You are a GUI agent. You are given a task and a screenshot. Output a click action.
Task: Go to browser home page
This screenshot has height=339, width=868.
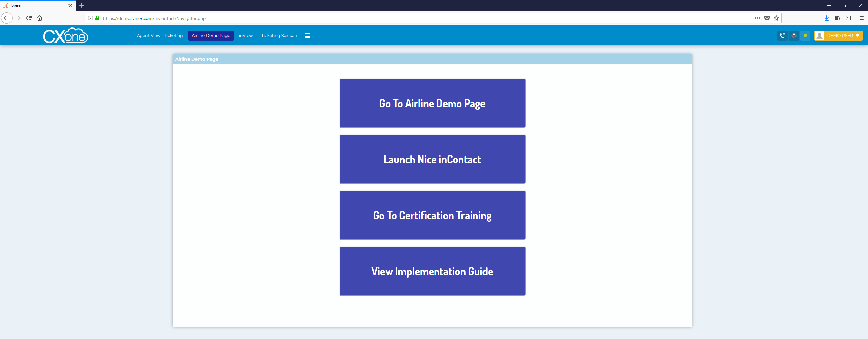(x=40, y=18)
